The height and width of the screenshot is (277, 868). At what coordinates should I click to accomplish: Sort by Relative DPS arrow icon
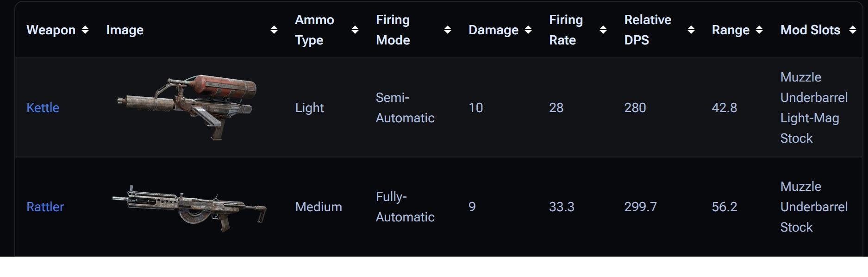[x=691, y=30]
